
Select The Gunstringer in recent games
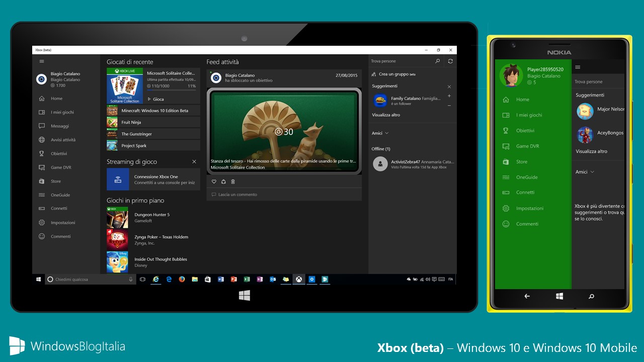click(x=153, y=134)
